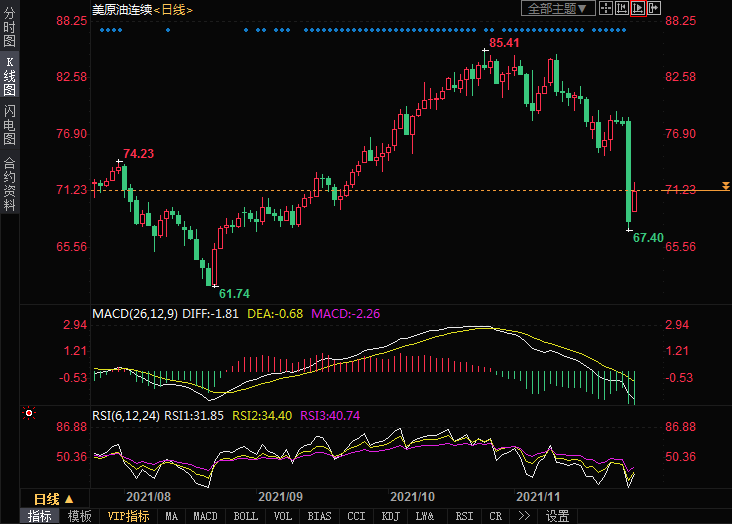The image size is (732, 524).
Task: Click the red-highlighted playback icon at top right
Action: click(x=638, y=9)
